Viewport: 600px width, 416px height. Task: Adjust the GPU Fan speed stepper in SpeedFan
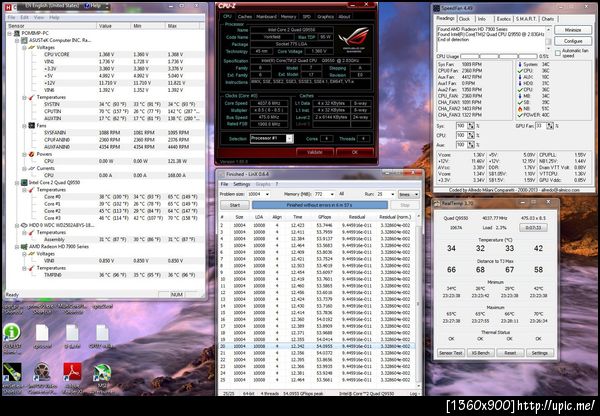pyautogui.click(x=549, y=126)
